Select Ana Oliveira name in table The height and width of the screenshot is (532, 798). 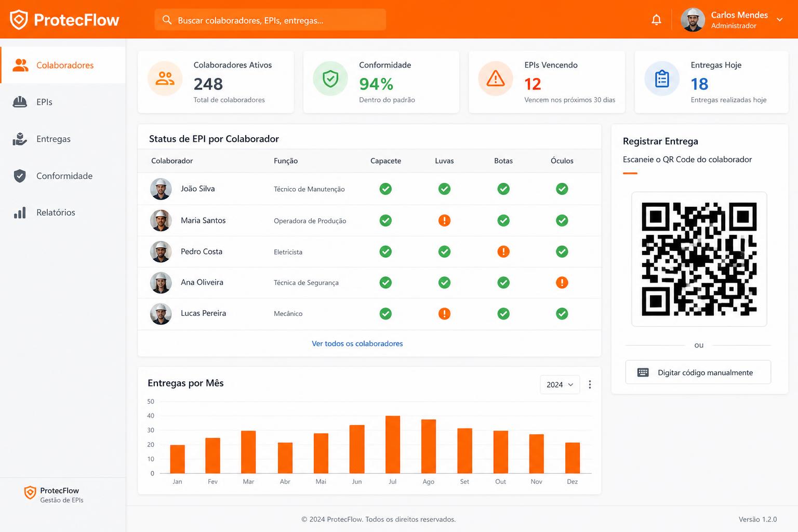202,282
